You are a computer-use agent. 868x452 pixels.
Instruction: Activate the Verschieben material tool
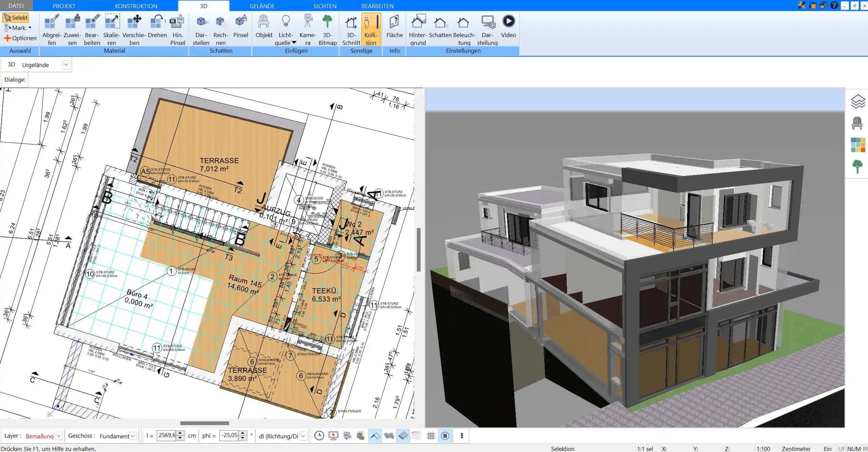(x=134, y=30)
